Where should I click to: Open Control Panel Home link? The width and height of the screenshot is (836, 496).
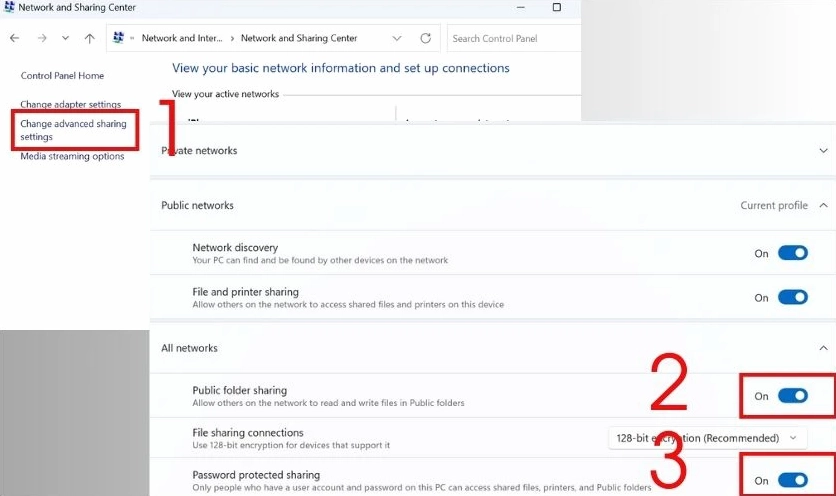pos(62,76)
